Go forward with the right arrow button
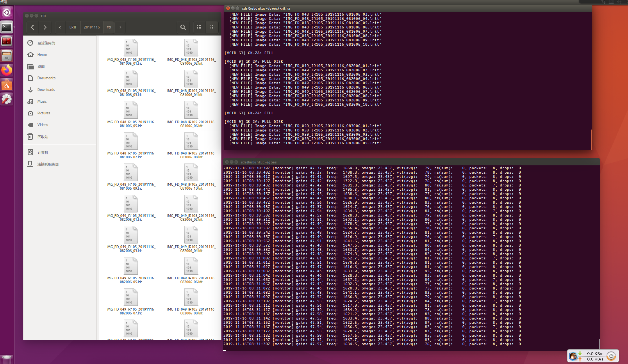 [x=45, y=27]
